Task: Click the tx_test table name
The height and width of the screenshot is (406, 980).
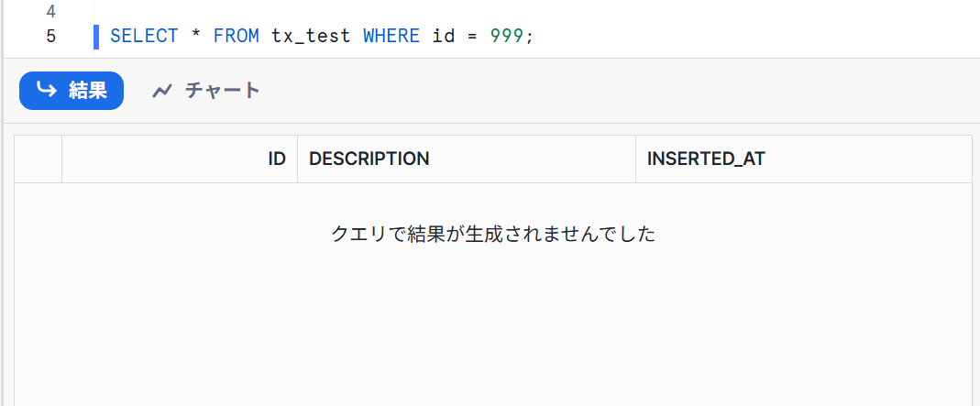Action: click(312, 37)
